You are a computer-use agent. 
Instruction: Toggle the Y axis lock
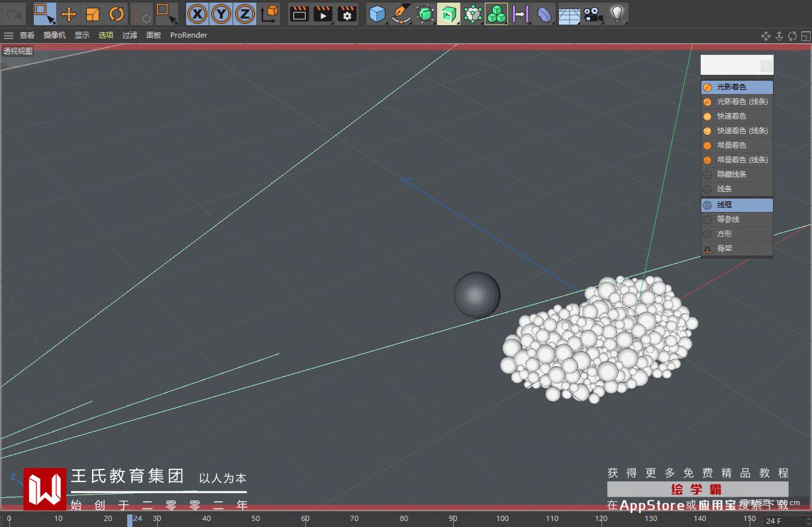click(x=221, y=14)
